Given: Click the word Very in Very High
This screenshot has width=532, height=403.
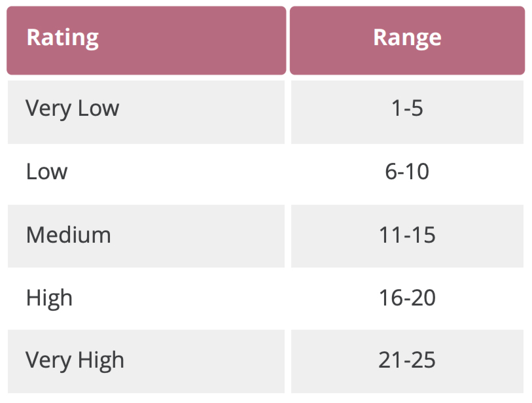Looking at the screenshot, I should (48, 361).
